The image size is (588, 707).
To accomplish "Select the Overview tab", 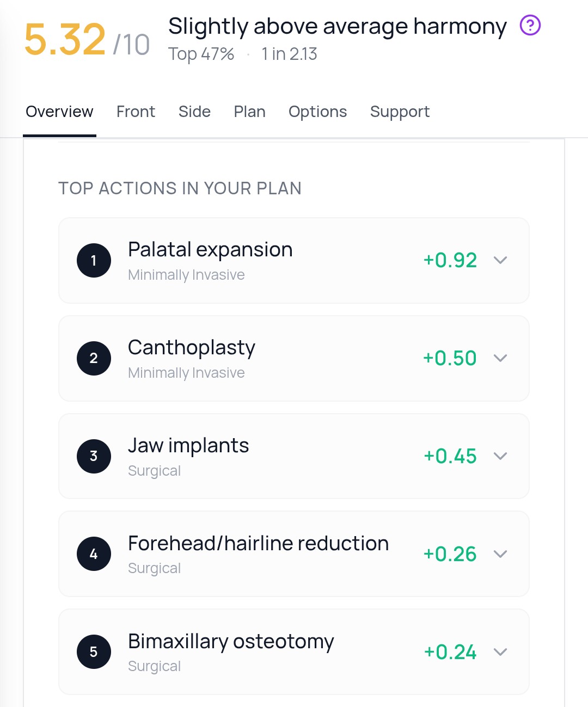I will point(59,112).
